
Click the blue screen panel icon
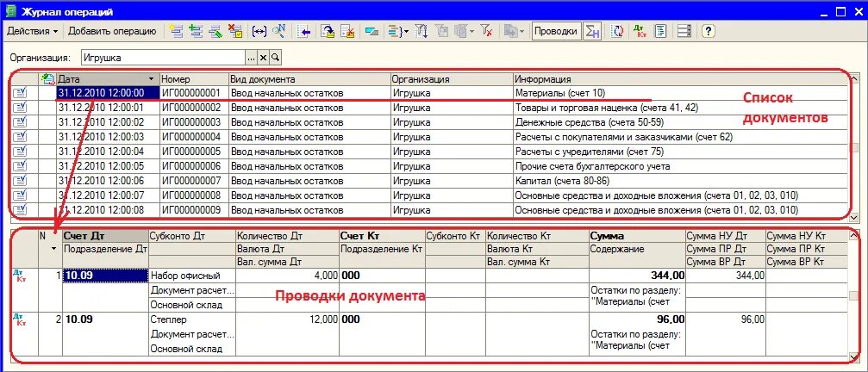point(372,32)
